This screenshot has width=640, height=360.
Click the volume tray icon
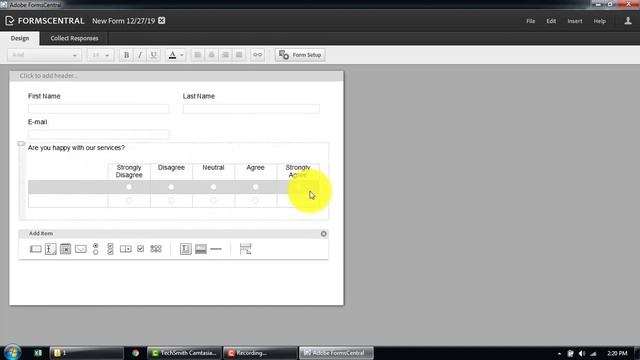pos(582,353)
